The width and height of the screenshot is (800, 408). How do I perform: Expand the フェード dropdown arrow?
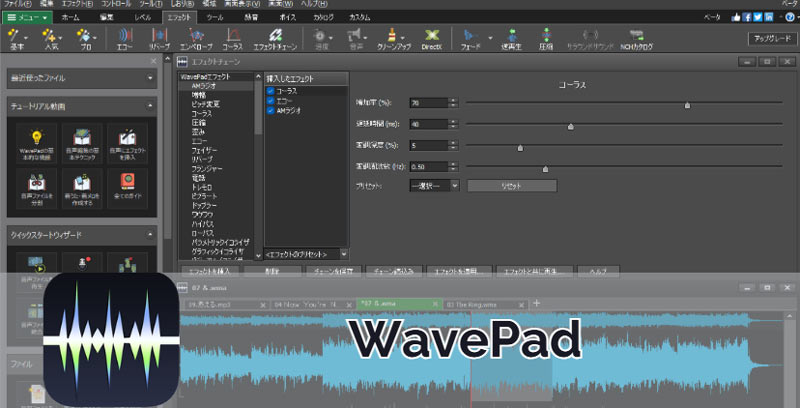coord(490,38)
